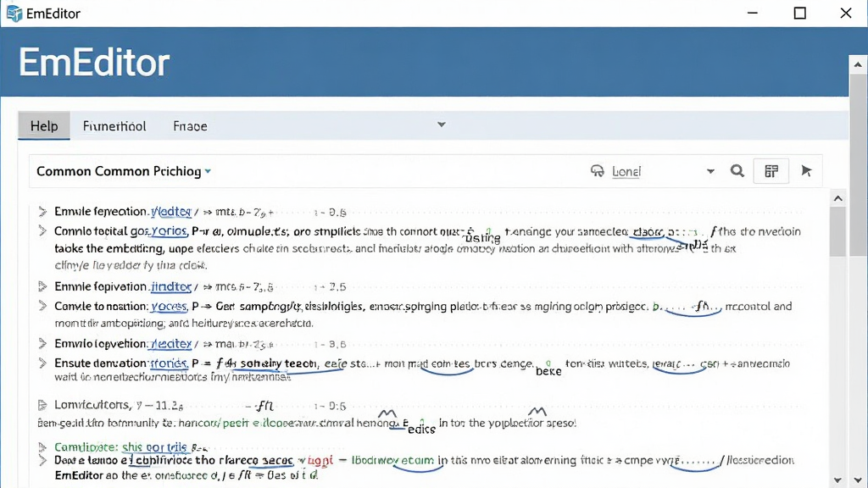Open the tfories link in Ensute row

[x=170, y=363]
